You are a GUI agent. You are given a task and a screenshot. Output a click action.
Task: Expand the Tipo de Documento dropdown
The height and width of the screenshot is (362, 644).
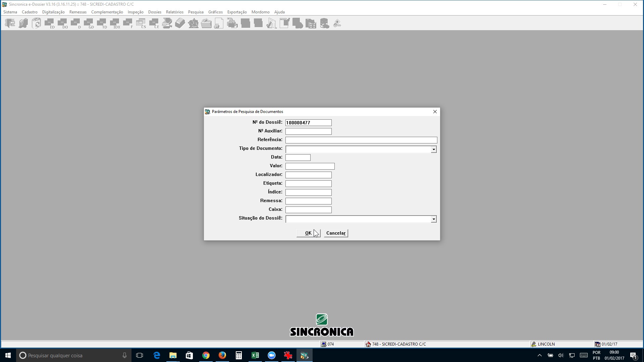tap(434, 149)
